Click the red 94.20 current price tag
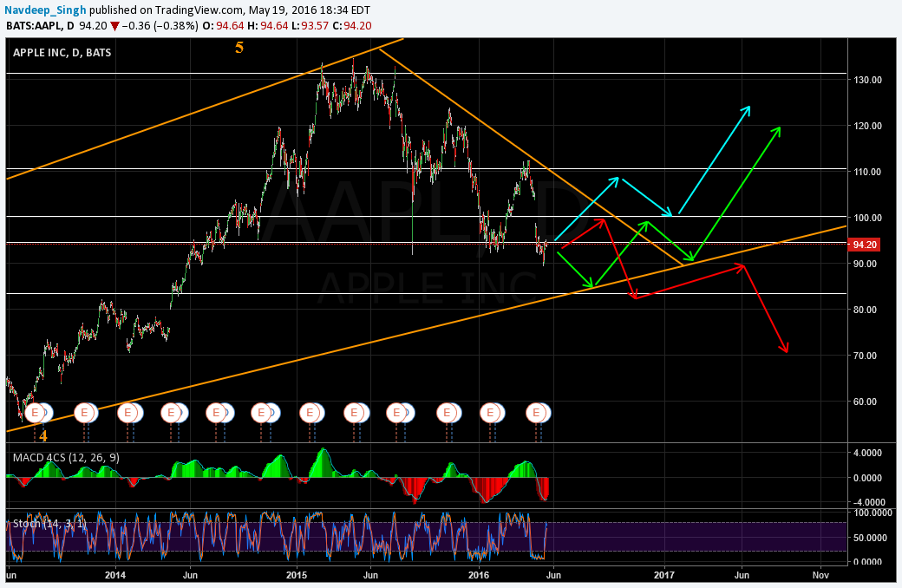This screenshot has height=588, width=902. click(864, 245)
